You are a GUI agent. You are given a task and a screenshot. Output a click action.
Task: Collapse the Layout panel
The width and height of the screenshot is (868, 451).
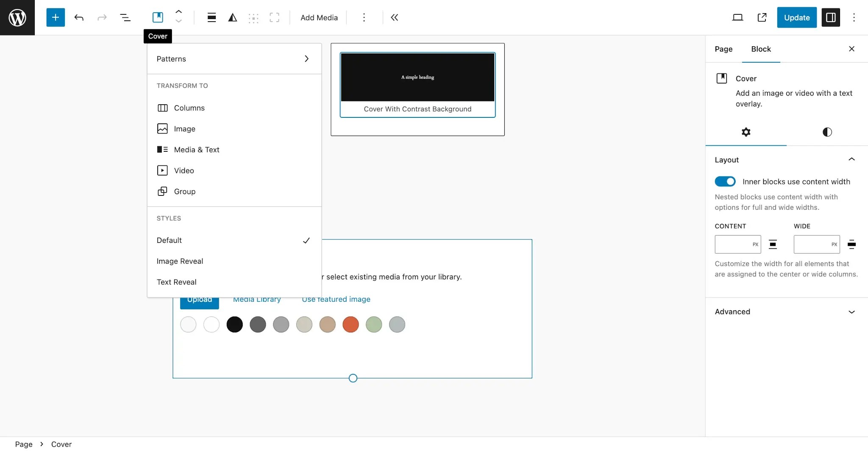[x=852, y=159]
